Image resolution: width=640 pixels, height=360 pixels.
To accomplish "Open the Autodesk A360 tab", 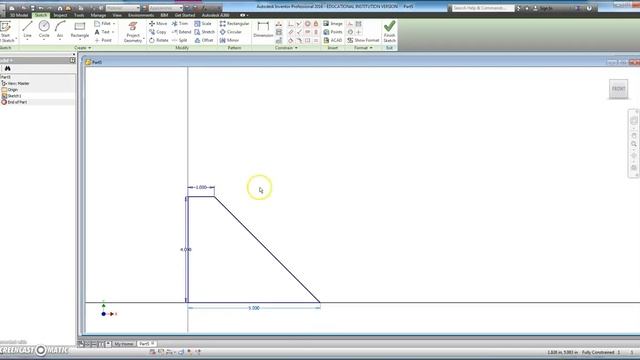I will click(216, 15).
